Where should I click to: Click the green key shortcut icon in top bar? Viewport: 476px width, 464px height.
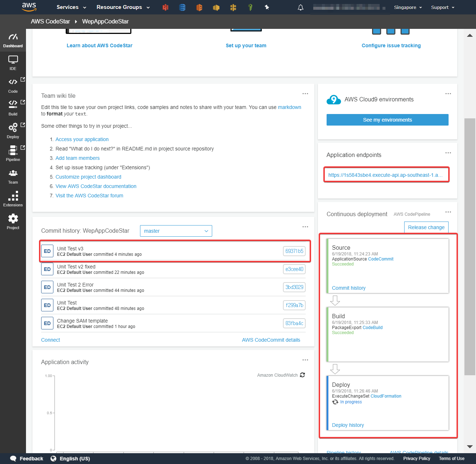[250, 7]
